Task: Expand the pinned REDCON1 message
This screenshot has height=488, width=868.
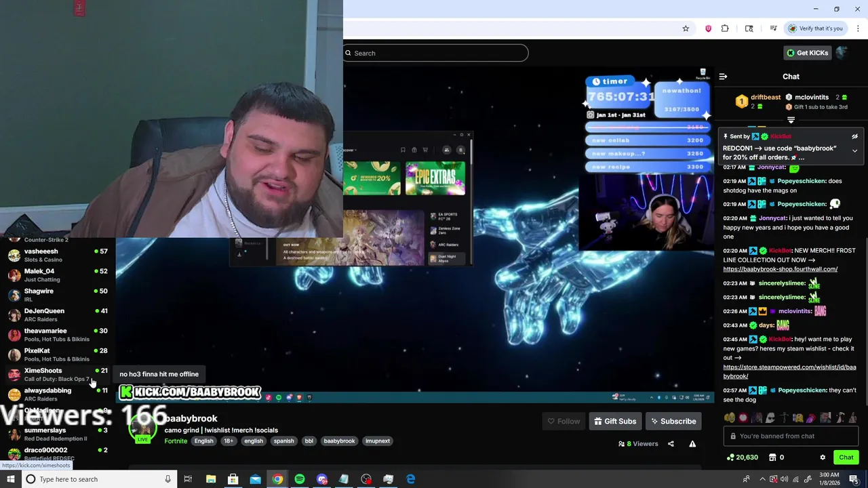Action: point(854,150)
